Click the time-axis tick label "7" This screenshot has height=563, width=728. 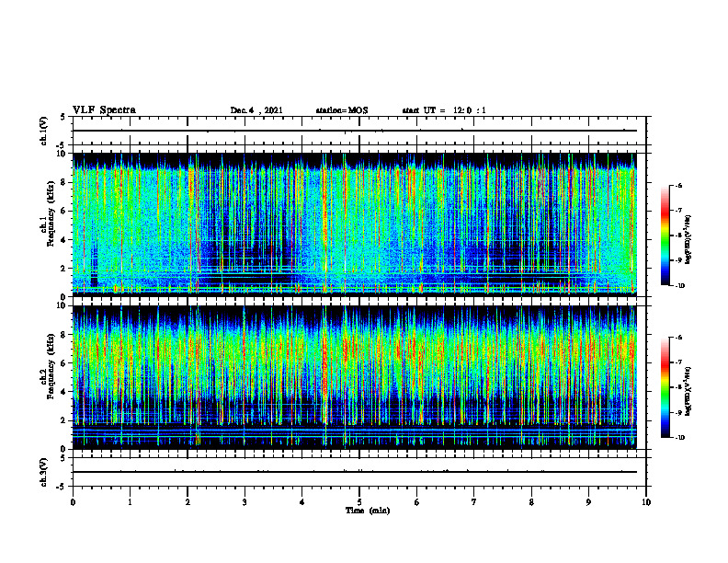tap(474, 502)
